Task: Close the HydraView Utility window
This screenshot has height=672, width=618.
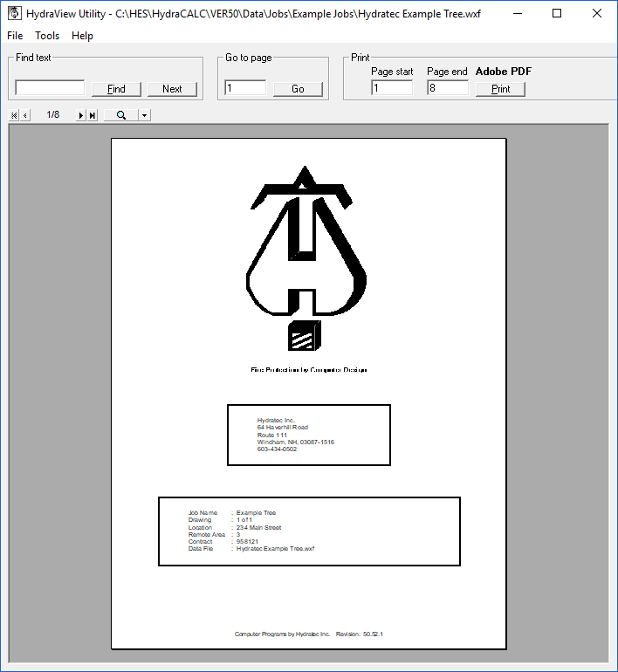Action: (x=596, y=13)
